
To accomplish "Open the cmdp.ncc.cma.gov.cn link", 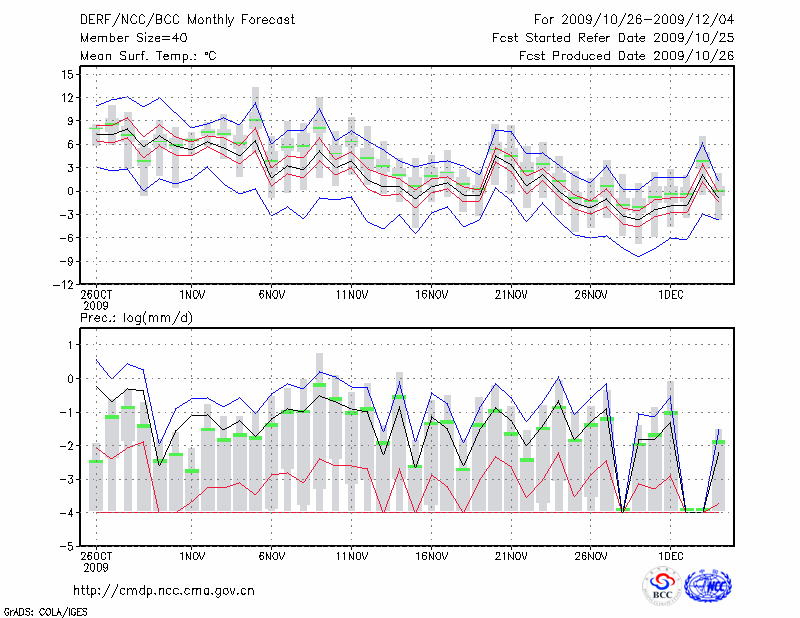I will (164, 591).
